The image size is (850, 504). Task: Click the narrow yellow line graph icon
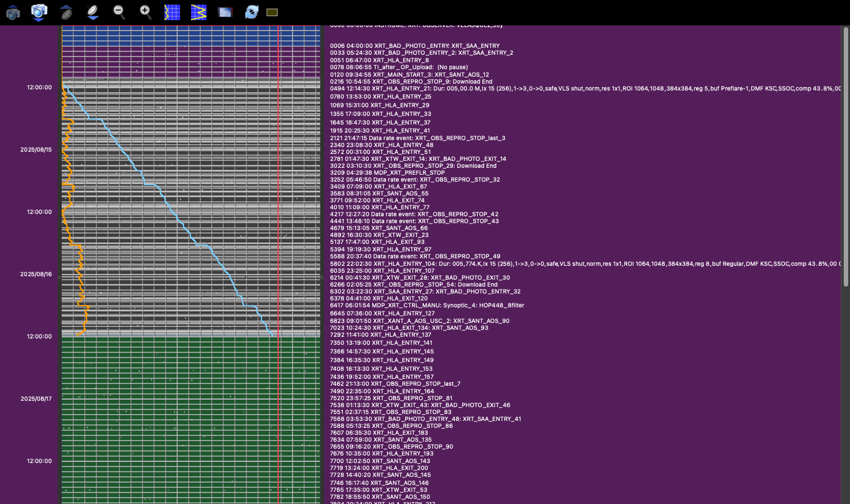pos(172,12)
